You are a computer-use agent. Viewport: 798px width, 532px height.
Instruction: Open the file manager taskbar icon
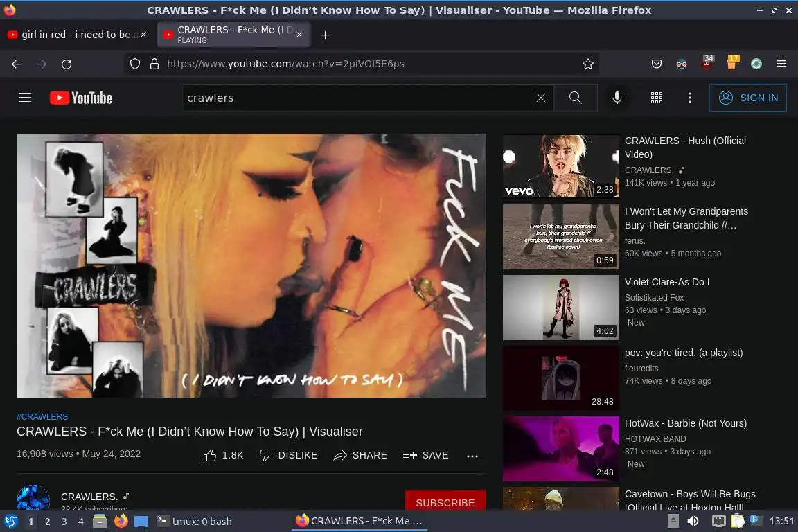(100, 521)
